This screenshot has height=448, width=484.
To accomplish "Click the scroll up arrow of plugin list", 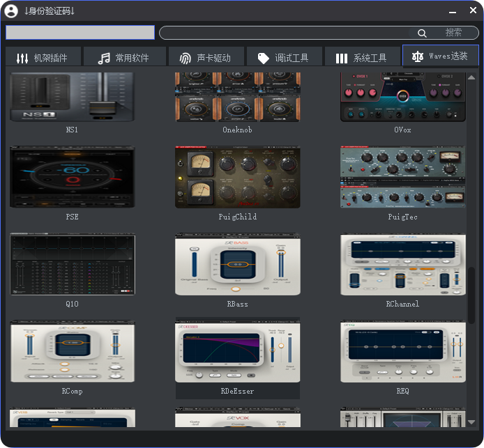I will [471, 77].
